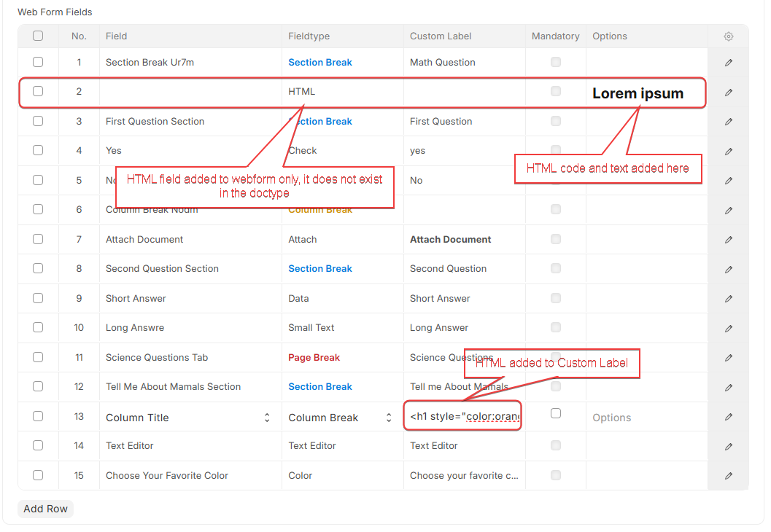Toggle the select-all checkbox in table header
Screen dimensions: 771x532
coord(38,36)
